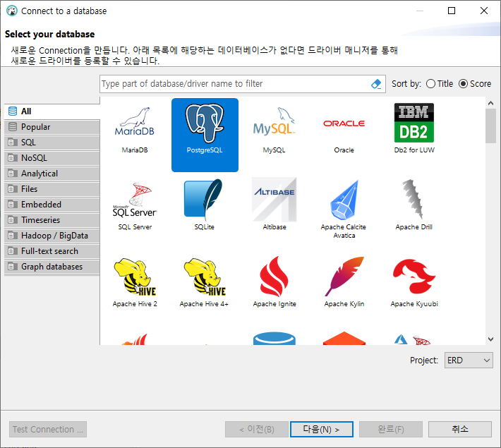The width and height of the screenshot is (501, 448).
Task: Click the < 이전(B) back button
Action: 257,429
